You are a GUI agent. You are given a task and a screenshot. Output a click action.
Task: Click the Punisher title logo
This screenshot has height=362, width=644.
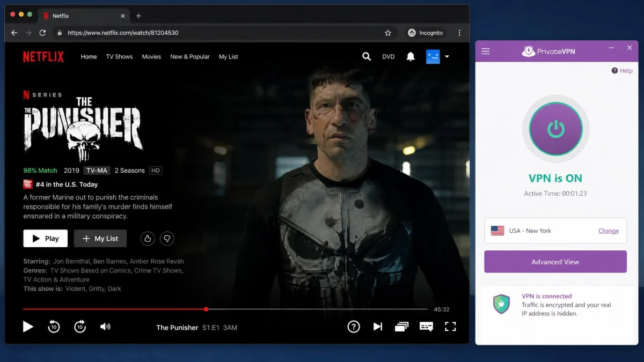(83, 130)
